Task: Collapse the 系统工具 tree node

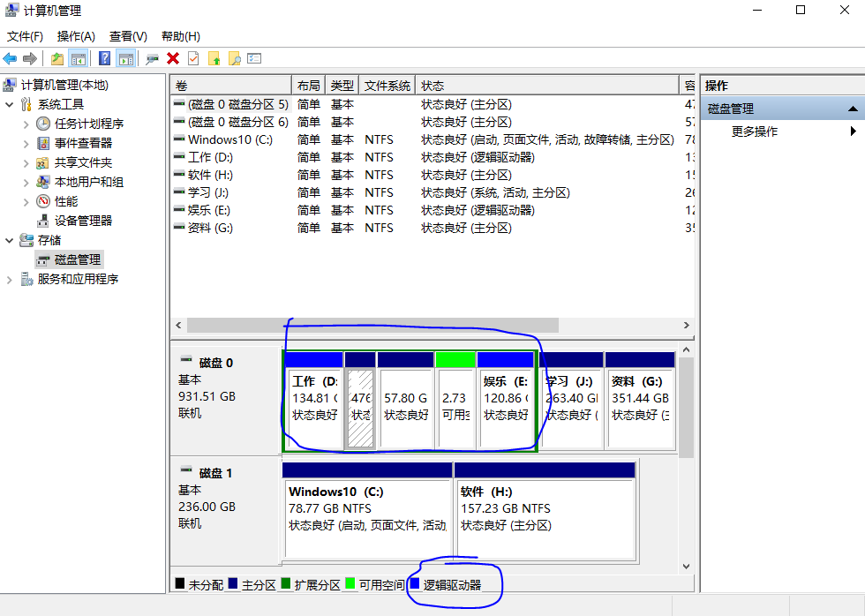Action: pyautogui.click(x=10, y=104)
